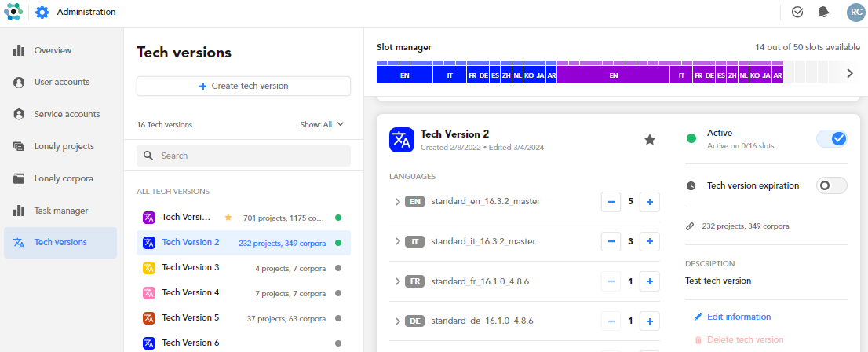The width and height of the screenshot is (868, 352).
Task: Click Edit information link
Action: 739,317
